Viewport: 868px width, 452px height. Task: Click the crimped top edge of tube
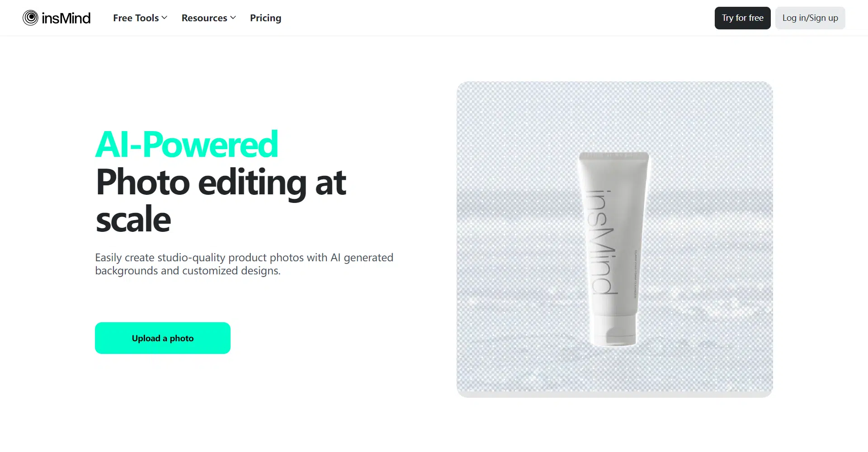point(614,155)
